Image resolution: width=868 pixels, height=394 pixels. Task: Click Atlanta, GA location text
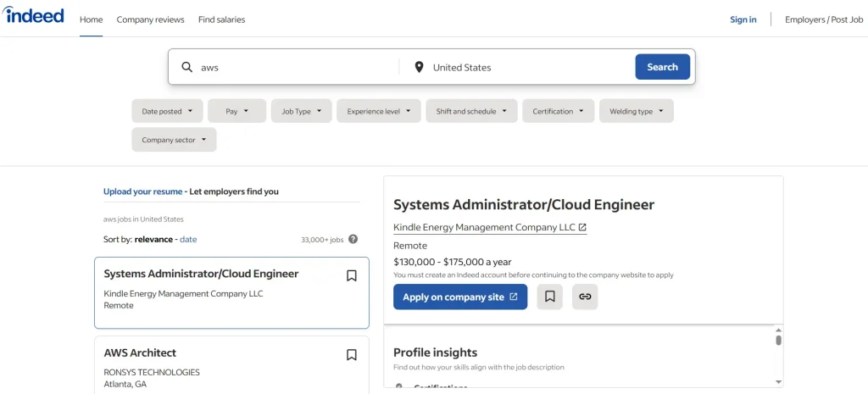point(125,384)
